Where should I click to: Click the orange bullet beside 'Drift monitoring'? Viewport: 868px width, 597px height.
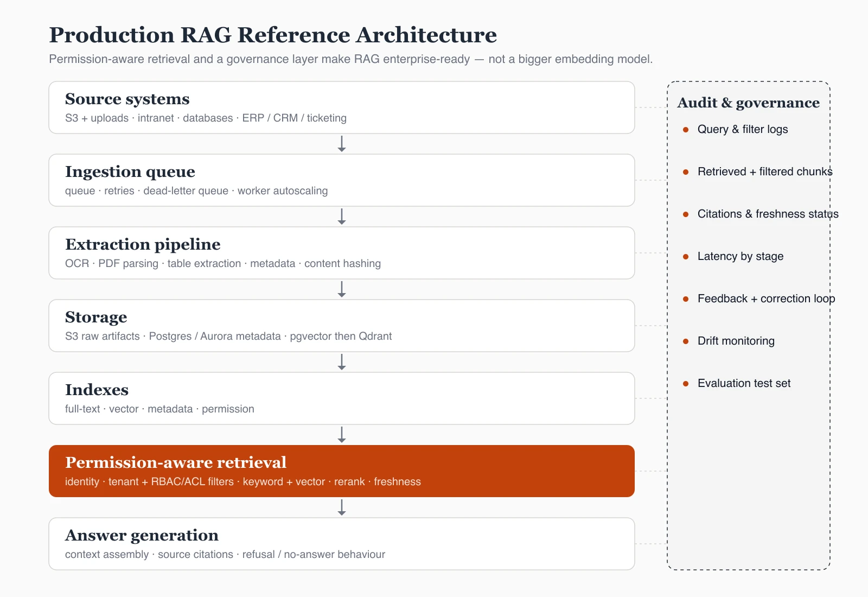point(686,341)
